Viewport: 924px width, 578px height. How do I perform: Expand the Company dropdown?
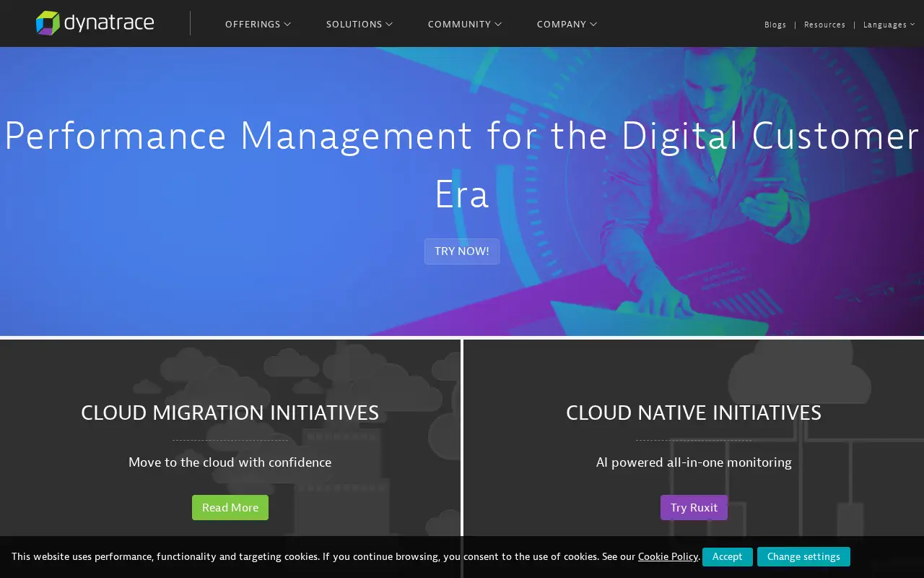(x=567, y=24)
